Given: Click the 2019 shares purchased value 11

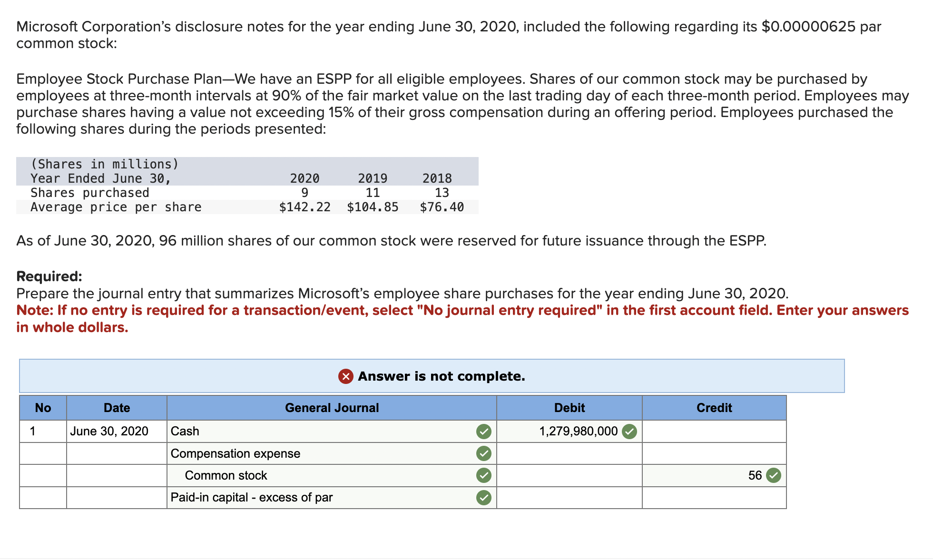Looking at the screenshot, I should [x=373, y=193].
